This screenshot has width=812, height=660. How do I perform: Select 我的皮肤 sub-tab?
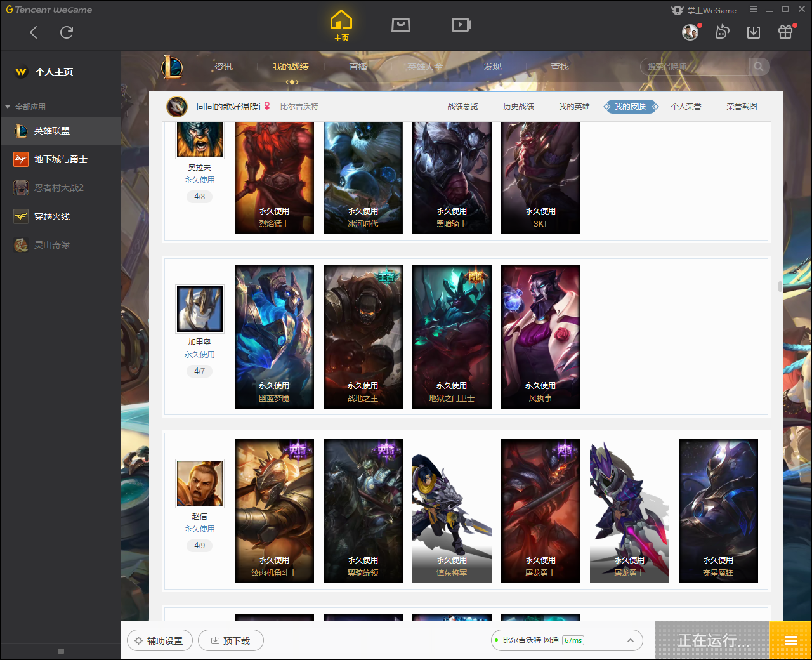(x=630, y=107)
